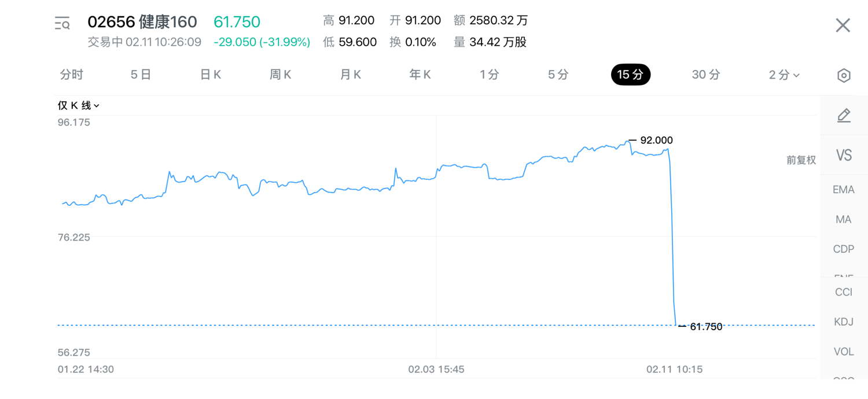This screenshot has width=868, height=399.
Task: Toggle the CDP indicator
Action: tap(843, 249)
